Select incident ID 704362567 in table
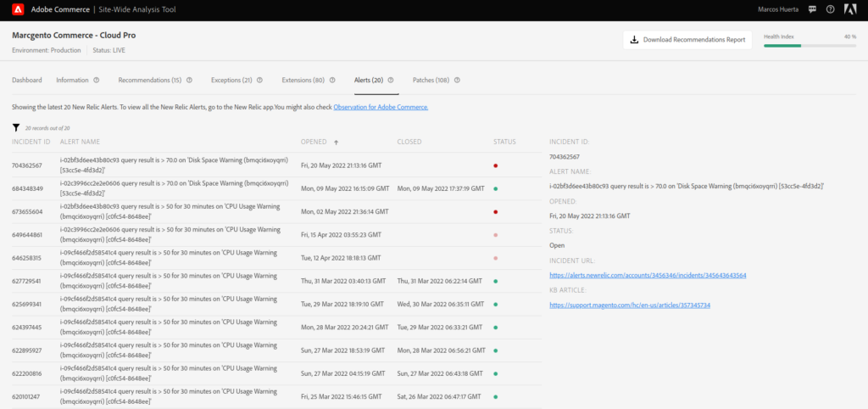Image resolution: width=868 pixels, height=409 pixels. tap(26, 165)
